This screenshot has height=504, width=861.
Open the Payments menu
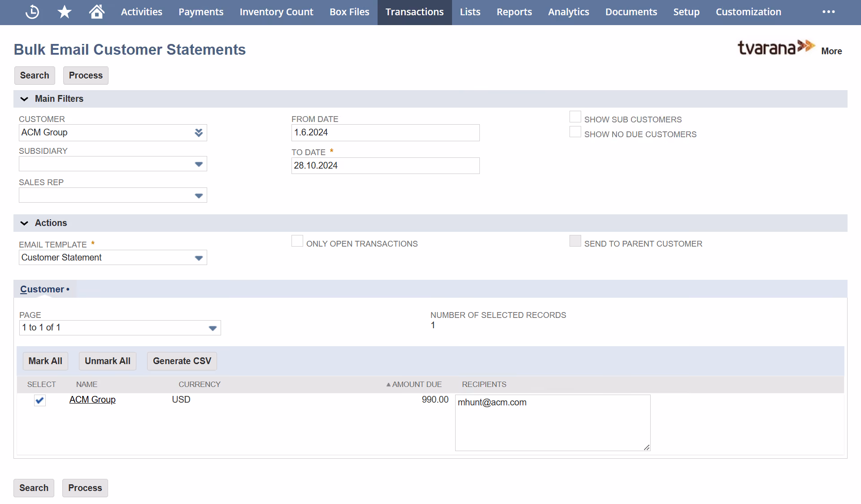(201, 12)
